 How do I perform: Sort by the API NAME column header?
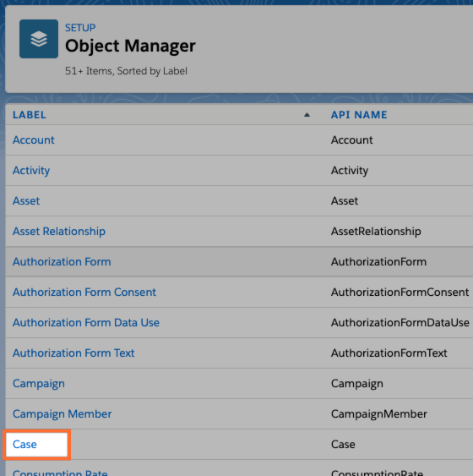coord(359,115)
